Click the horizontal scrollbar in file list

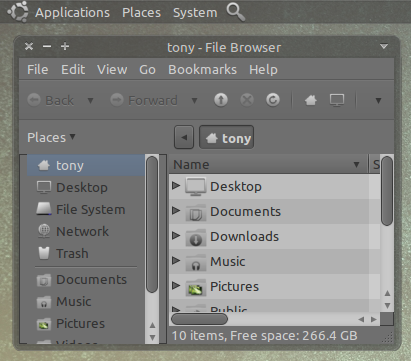point(199,319)
